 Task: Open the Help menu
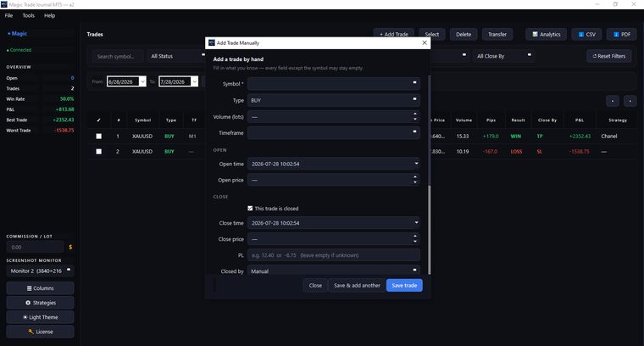[x=50, y=15]
